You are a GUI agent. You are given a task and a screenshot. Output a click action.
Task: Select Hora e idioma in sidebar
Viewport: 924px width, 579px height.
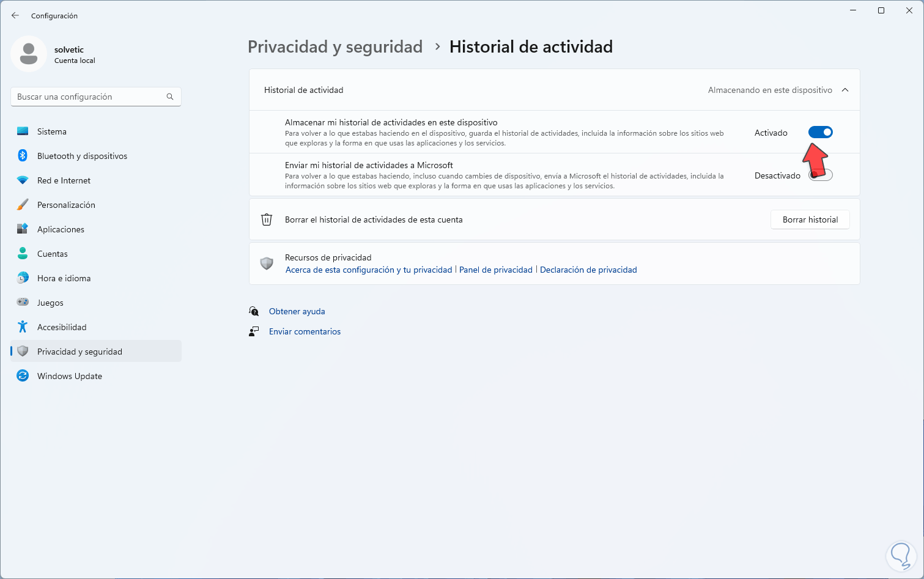[x=64, y=278]
